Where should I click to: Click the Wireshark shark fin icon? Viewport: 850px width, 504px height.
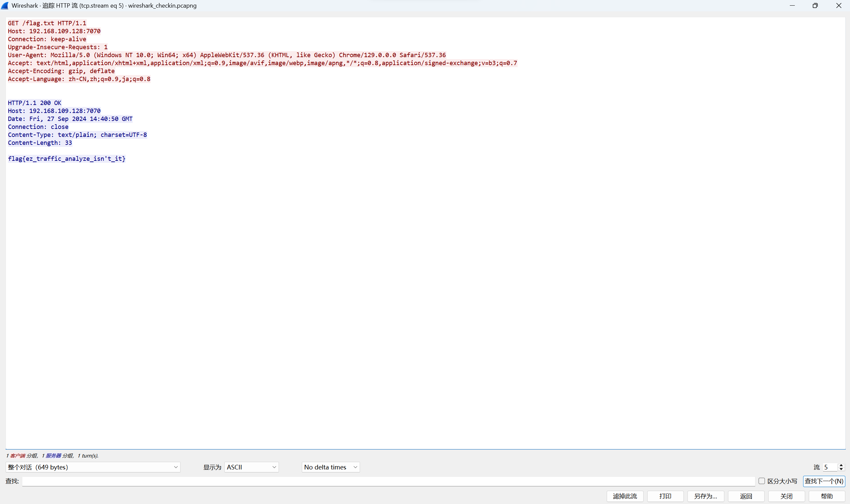5,5
